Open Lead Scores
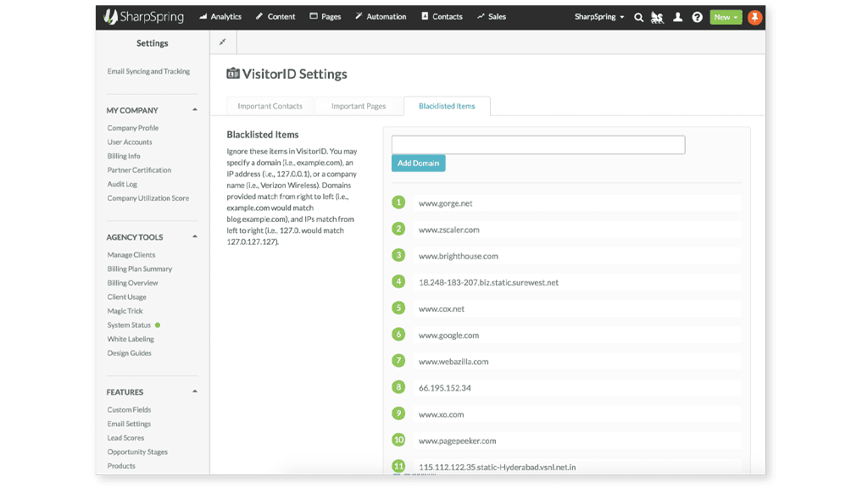Image resolution: width=868 pixels, height=488 pixels. point(125,438)
